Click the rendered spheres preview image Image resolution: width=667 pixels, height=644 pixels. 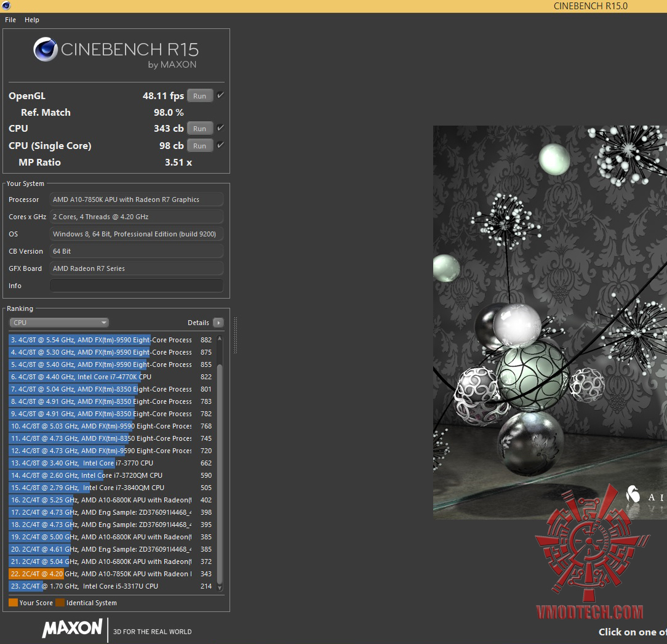coord(550,322)
